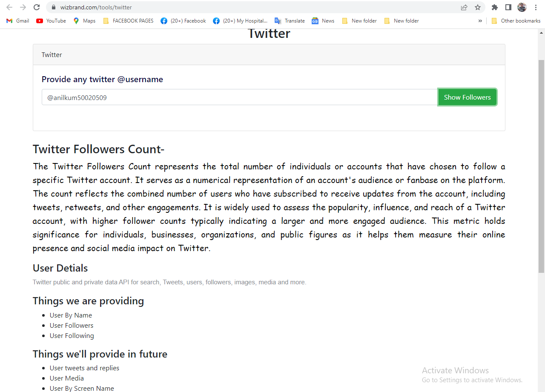Reload the wizbrand.com page
The image size is (545, 392).
tap(36, 7)
